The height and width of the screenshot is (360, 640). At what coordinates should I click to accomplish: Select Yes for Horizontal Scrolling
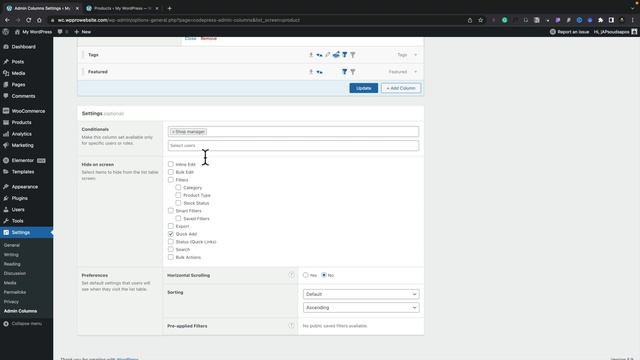pyautogui.click(x=306, y=275)
